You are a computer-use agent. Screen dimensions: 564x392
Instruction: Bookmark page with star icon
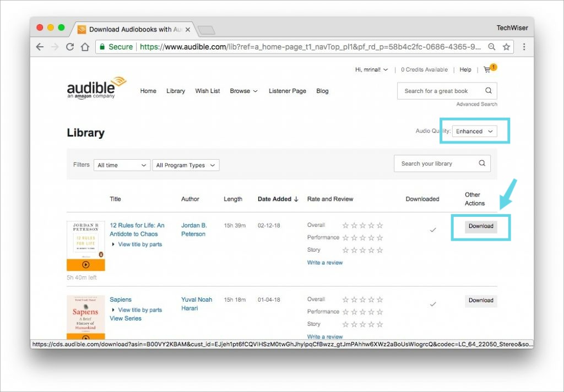(x=507, y=47)
